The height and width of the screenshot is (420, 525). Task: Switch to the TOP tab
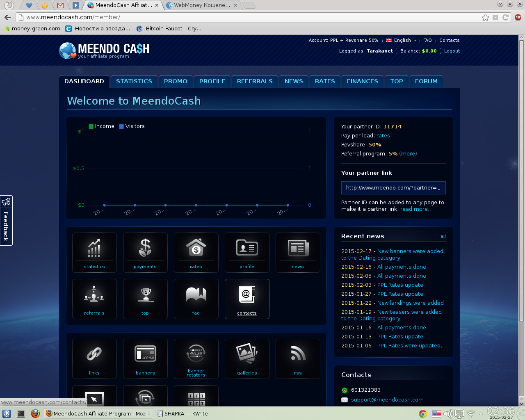point(397,81)
